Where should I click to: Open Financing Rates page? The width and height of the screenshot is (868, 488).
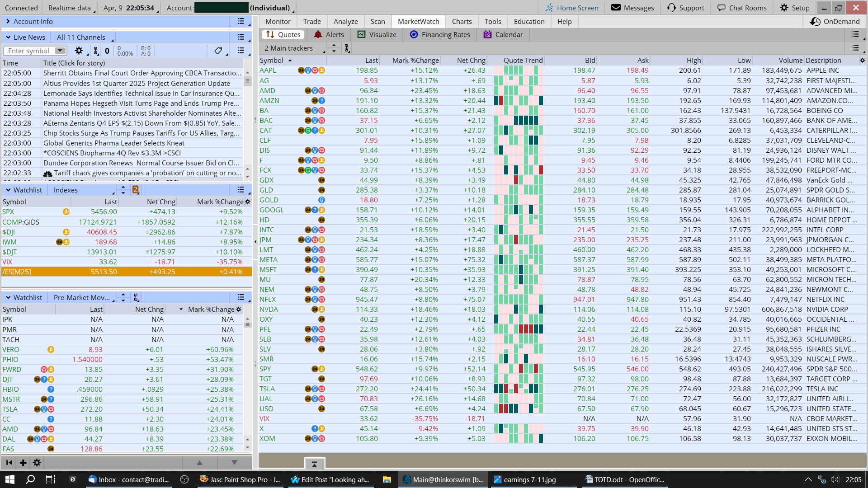tap(440, 34)
